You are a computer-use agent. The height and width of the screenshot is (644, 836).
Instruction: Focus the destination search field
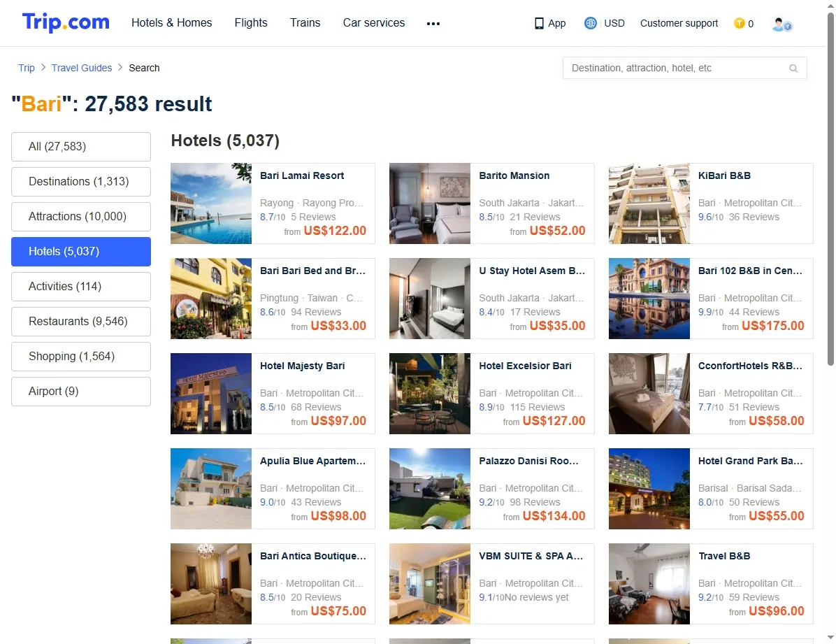pos(684,69)
